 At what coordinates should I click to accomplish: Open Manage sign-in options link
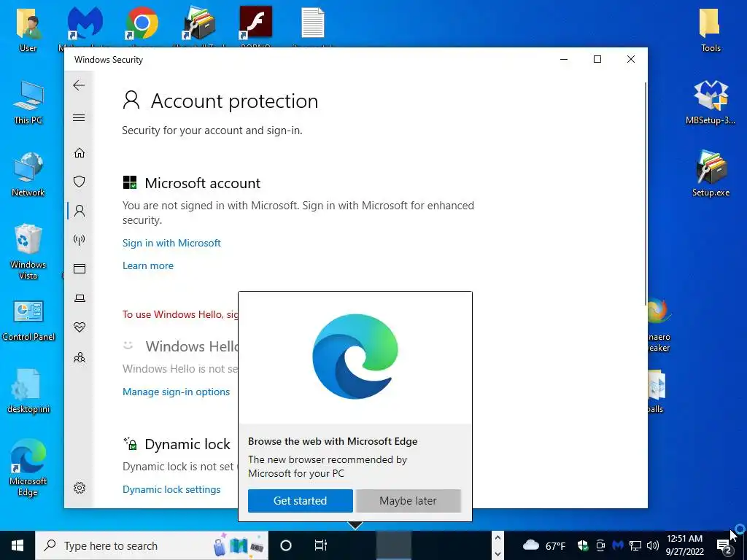[x=176, y=392]
